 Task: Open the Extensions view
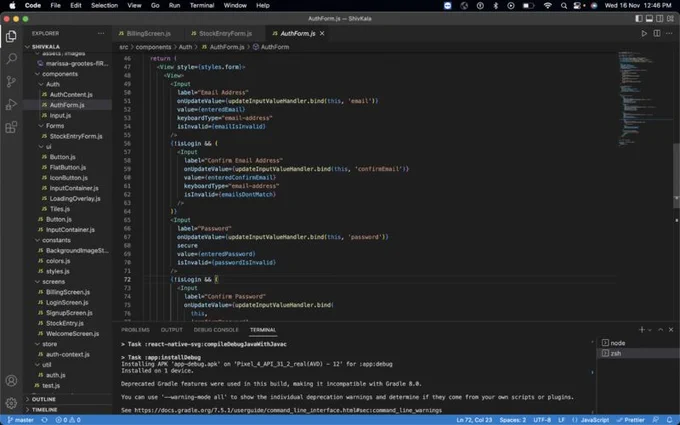[11, 127]
